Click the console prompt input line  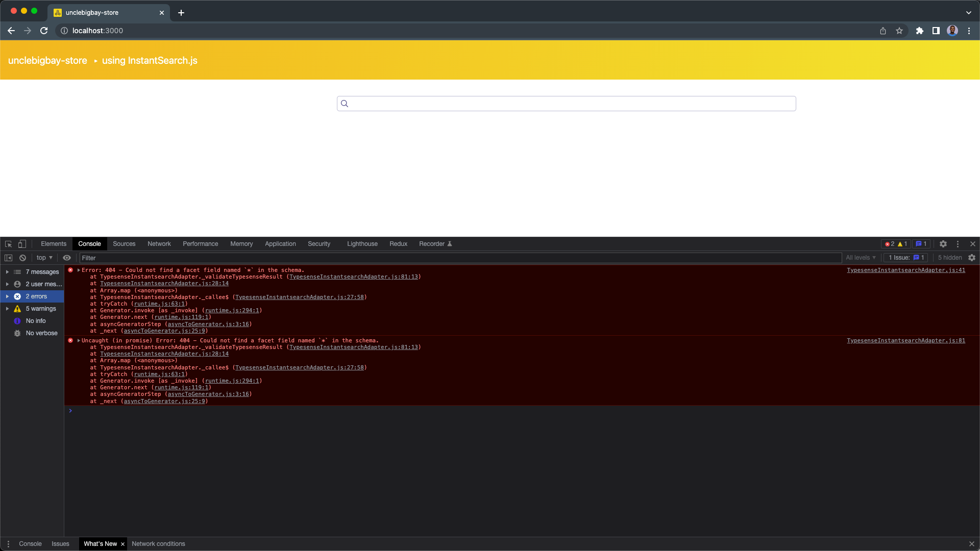tap(521, 411)
